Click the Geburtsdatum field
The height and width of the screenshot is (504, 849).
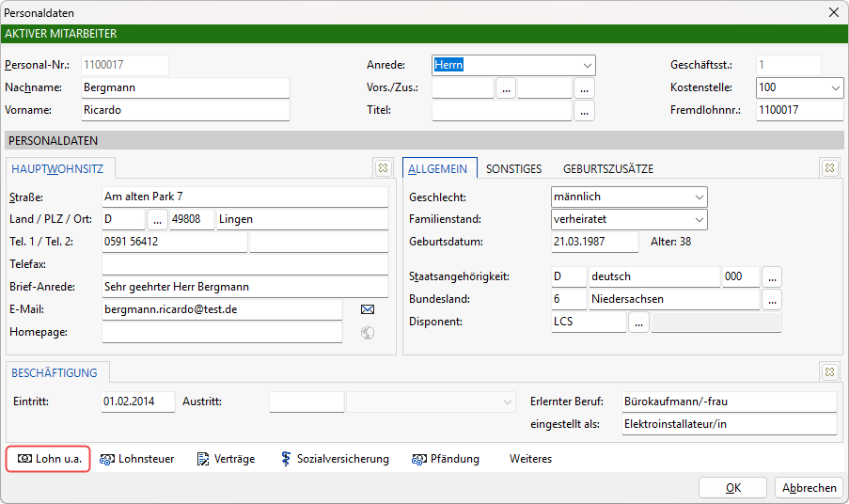[x=595, y=242]
